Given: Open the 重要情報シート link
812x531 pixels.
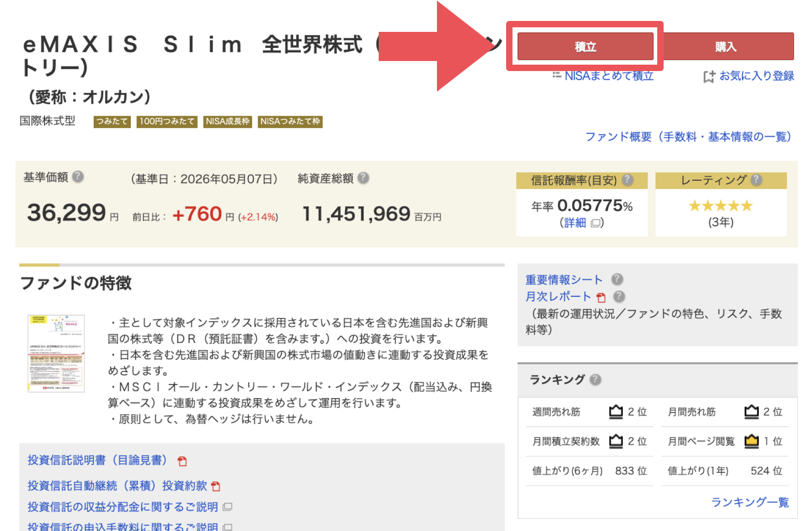Looking at the screenshot, I should pos(564,280).
